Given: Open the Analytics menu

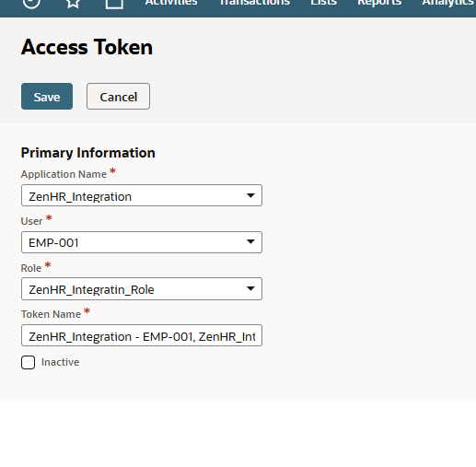Looking at the screenshot, I should [448, 3].
